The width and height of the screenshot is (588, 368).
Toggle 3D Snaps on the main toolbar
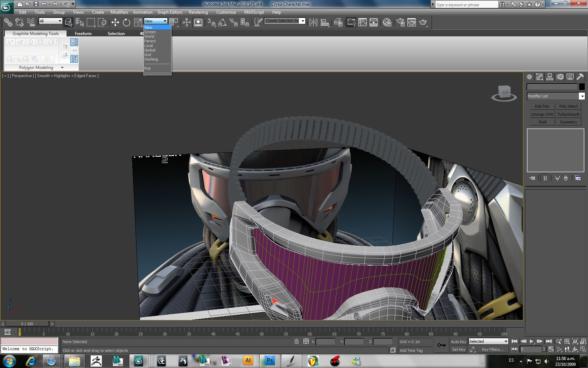211,22
